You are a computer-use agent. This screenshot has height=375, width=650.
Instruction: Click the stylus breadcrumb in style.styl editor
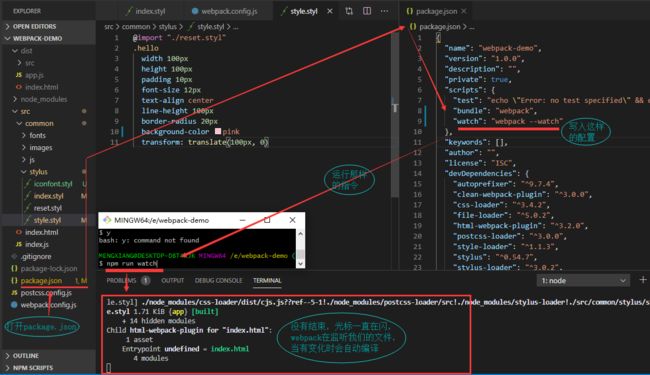coord(167,27)
